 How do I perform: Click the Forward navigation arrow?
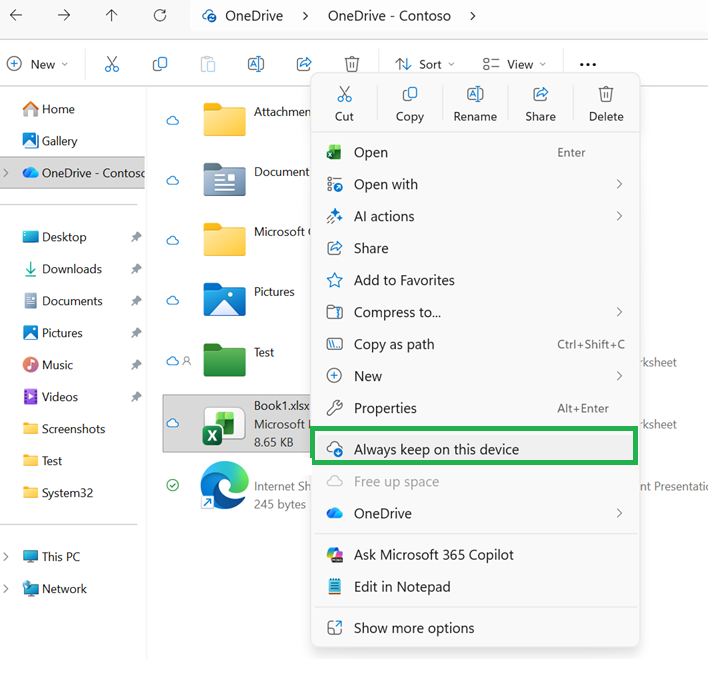(x=64, y=15)
